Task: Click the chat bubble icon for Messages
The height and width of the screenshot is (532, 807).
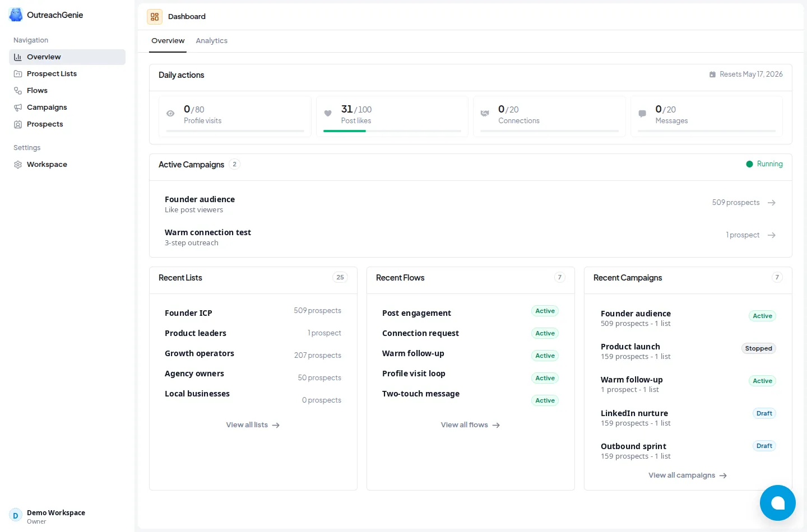Action: 642,114
